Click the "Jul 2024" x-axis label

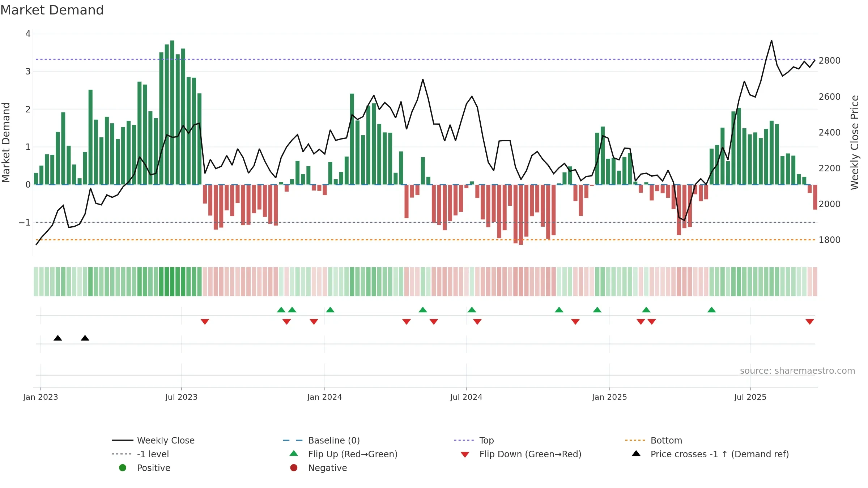466,397
